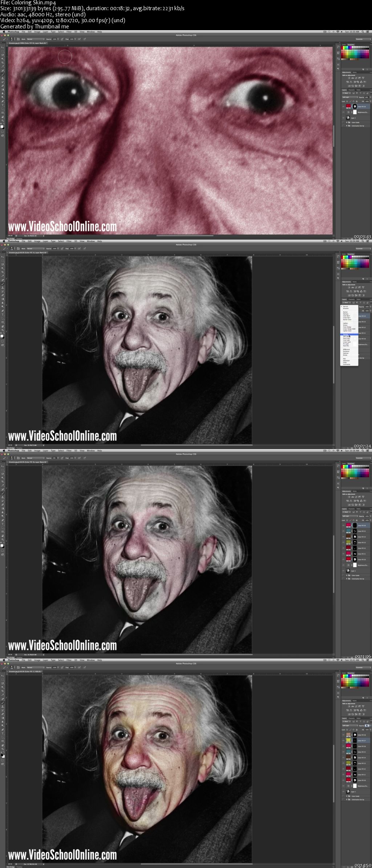Pick the red swatch in the 00:03:43 Swatches panel
372x868 pixels.
[x=342, y=48]
